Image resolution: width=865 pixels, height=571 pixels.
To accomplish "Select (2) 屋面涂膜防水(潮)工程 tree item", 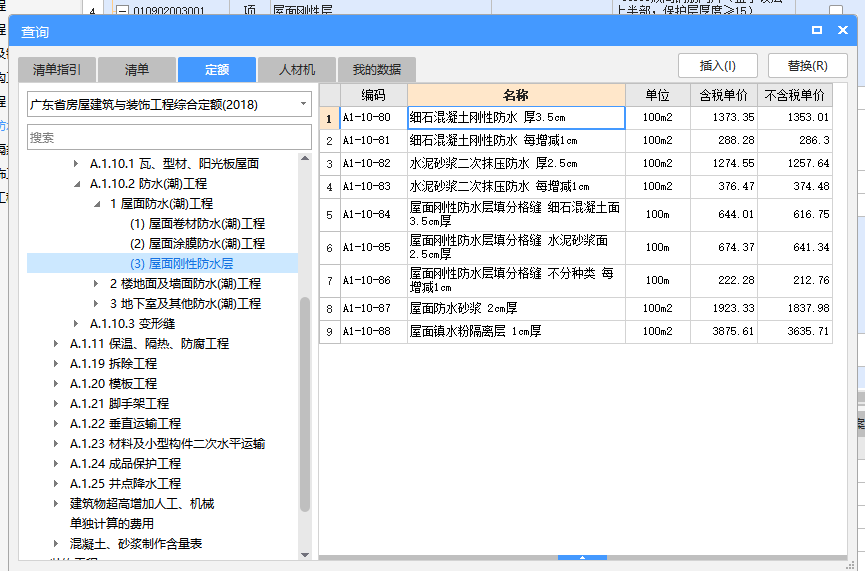I will coord(197,243).
